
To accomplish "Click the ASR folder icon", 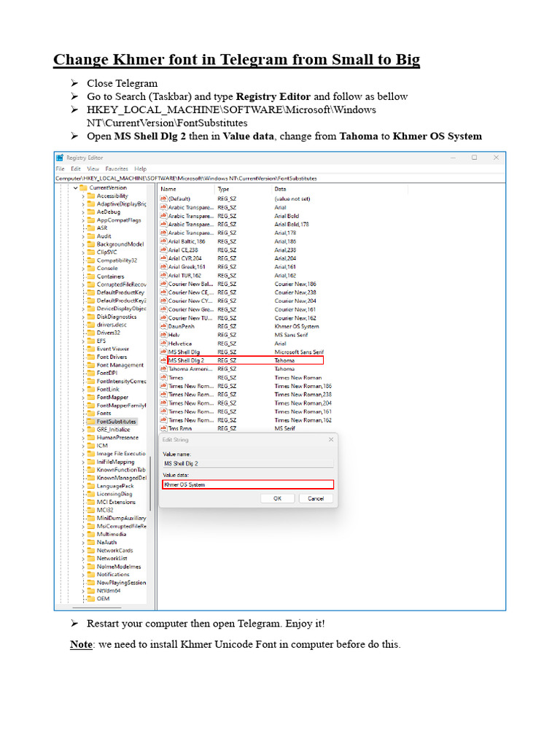I will [91, 228].
